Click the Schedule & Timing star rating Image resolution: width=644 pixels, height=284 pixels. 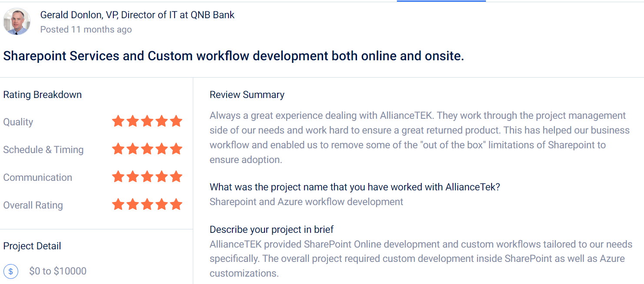[147, 149]
